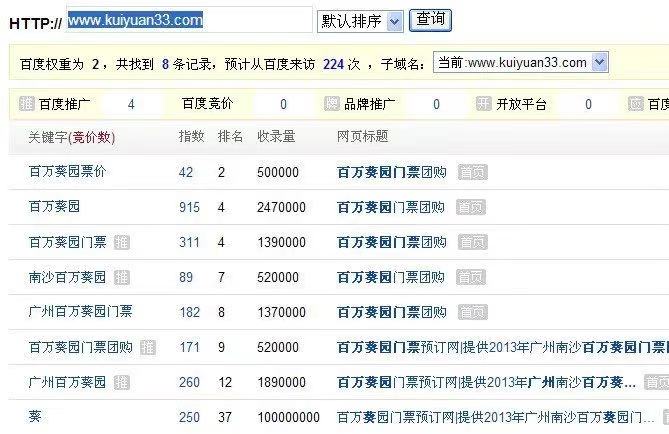Viewport: 669px width, 434px height.
Task: Open page title link in row with 1370000
Action: click(392, 312)
